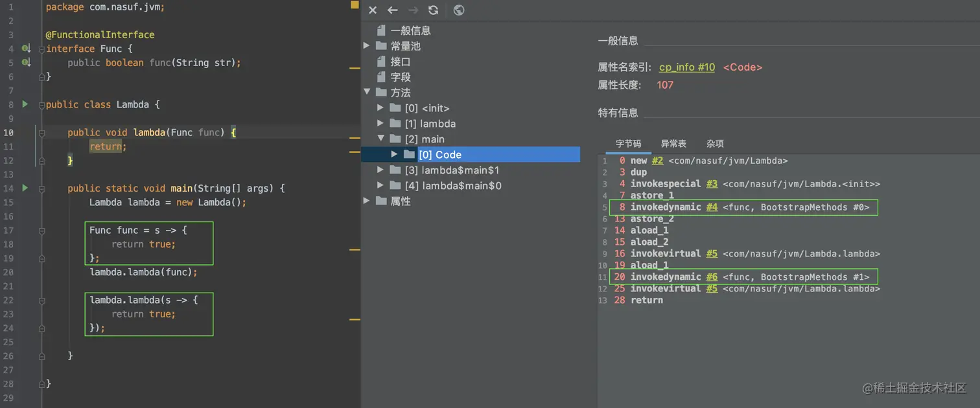Click 'package com.nasuf.jvm;' line
980x408 pixels.
(x=106, y=7)
